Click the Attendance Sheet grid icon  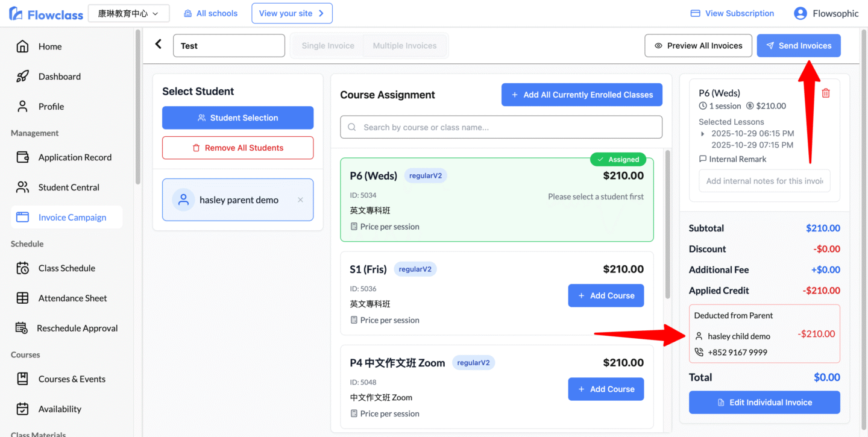[x=22, y=298]
